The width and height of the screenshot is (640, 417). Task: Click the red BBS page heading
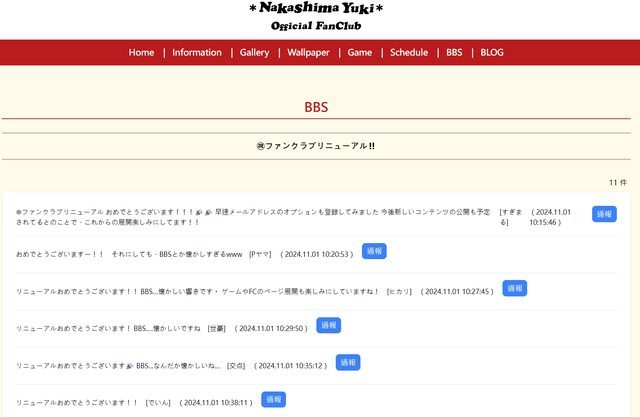316,107
